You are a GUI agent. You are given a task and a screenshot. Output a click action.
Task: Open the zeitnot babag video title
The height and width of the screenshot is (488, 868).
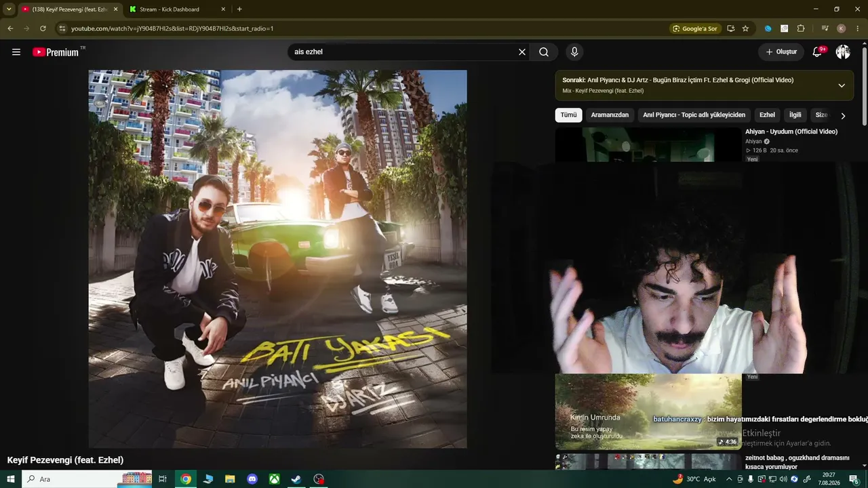[x=797, y=462]
